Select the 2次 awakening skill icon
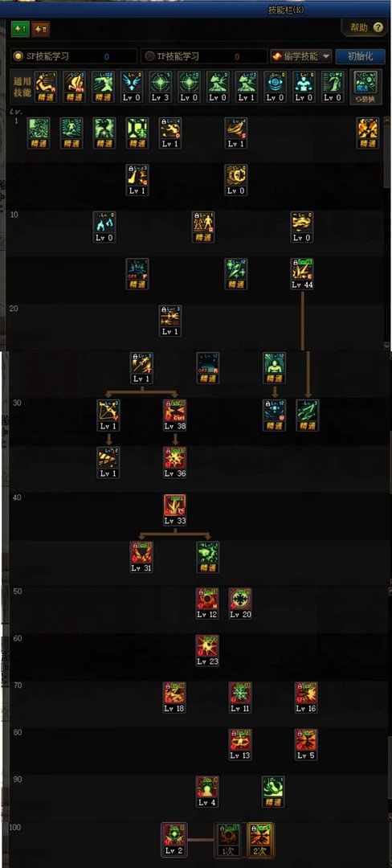This screenshot has width=392, height=868. coord(259,840)
